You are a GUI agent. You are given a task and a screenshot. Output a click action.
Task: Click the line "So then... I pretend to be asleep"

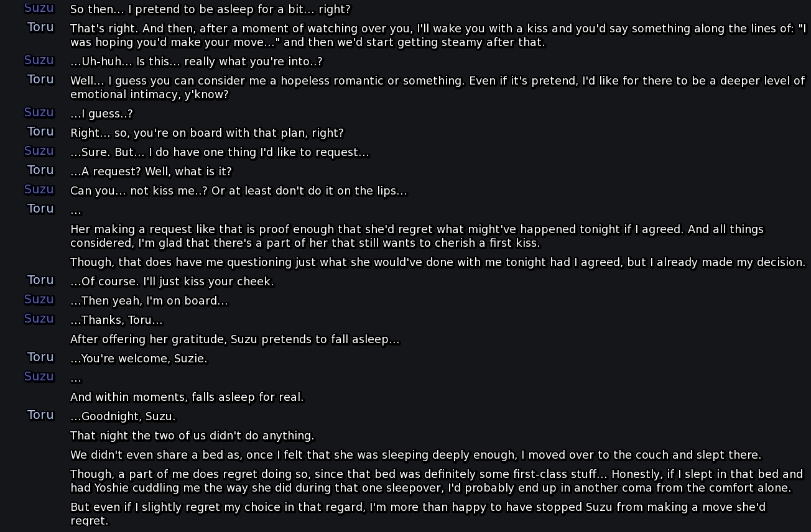[210, 10]
